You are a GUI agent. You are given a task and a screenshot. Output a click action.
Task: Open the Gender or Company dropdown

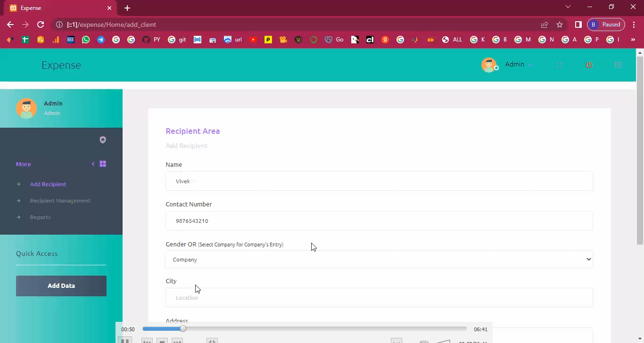379,260
